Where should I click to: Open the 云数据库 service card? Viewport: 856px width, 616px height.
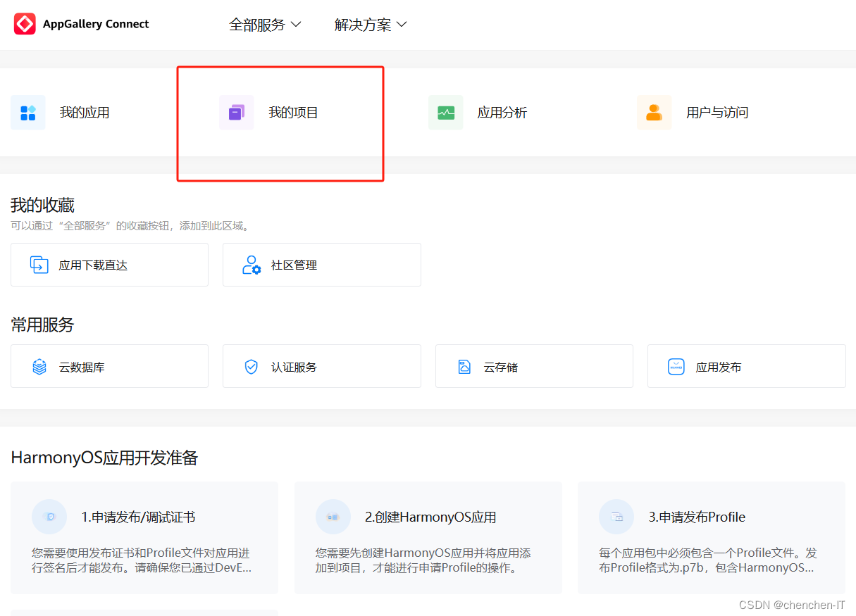pyautogui.click(x=109, y=366)
